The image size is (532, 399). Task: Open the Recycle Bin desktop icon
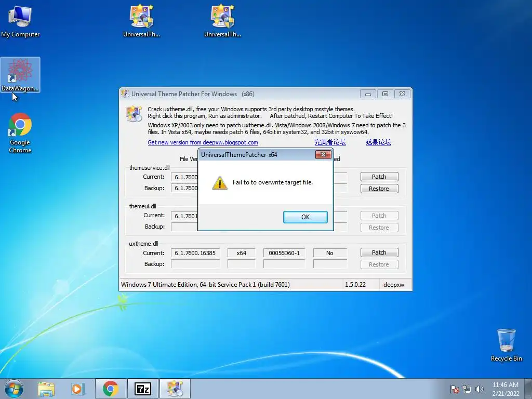pos(506,345)
